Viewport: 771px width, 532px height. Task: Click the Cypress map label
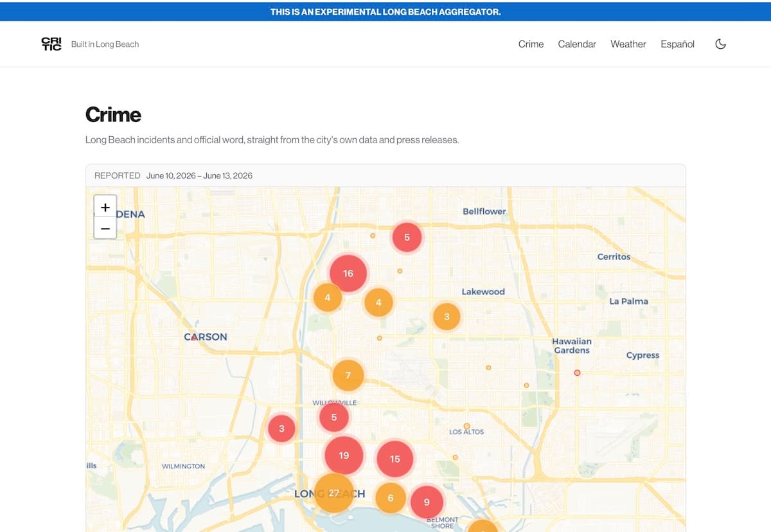click(642, 355)
